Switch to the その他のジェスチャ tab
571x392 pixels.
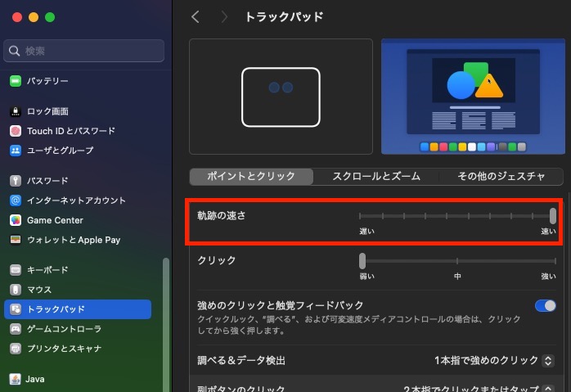[501, 176]
